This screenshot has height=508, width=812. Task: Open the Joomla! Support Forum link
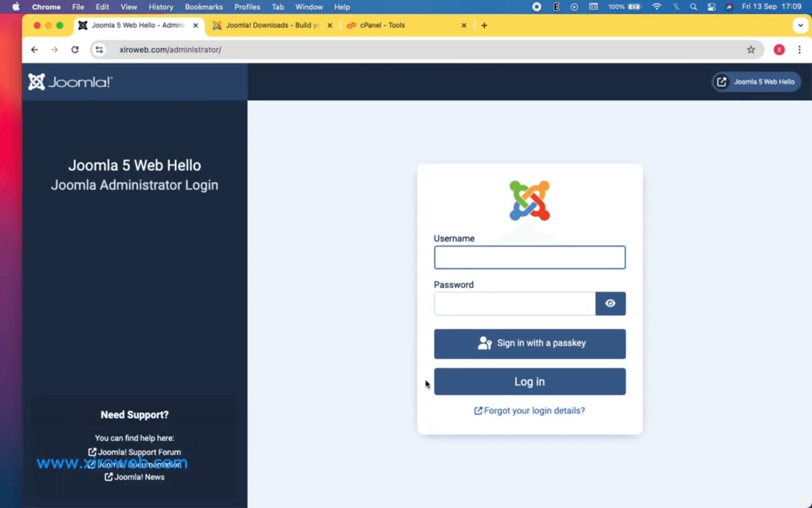[x=134, y=452]
